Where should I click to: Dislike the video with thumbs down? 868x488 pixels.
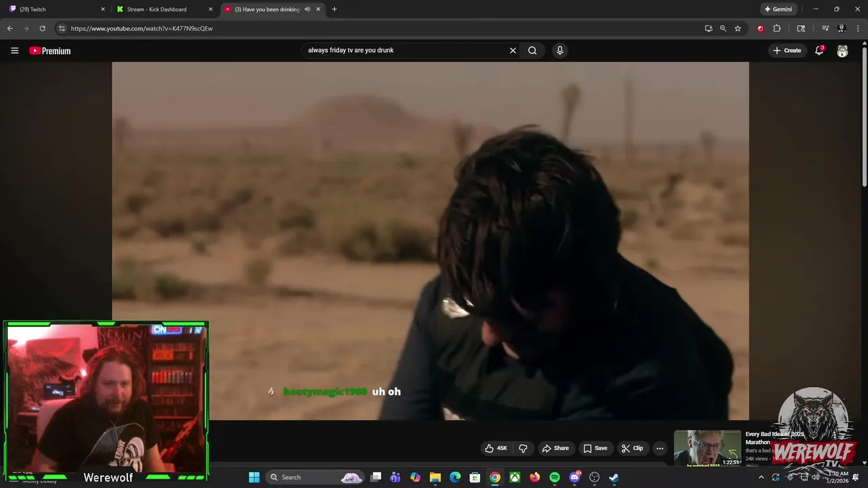point(523,448)
